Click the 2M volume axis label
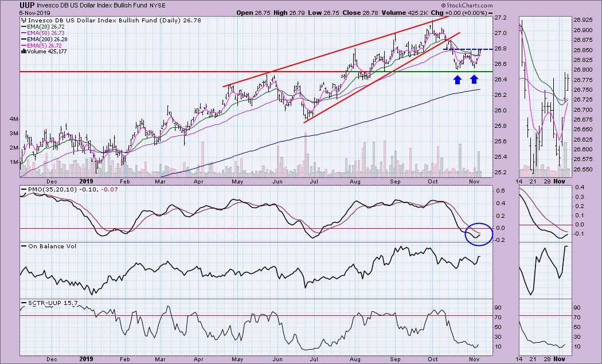 coord(14,147)
